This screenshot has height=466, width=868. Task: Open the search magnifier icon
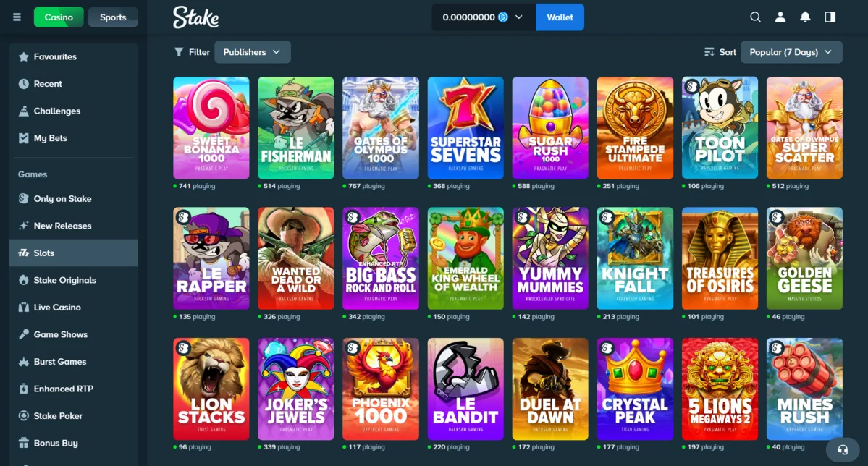click(755, 17)
